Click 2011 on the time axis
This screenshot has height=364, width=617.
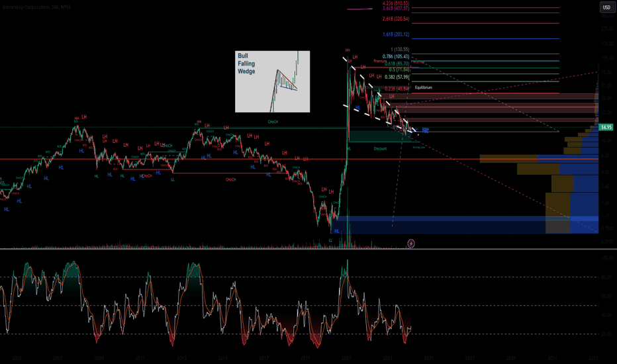(140, 358)
